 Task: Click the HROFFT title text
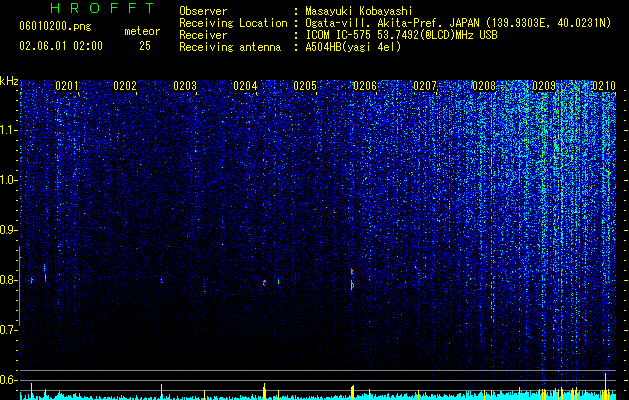[103, 8]
